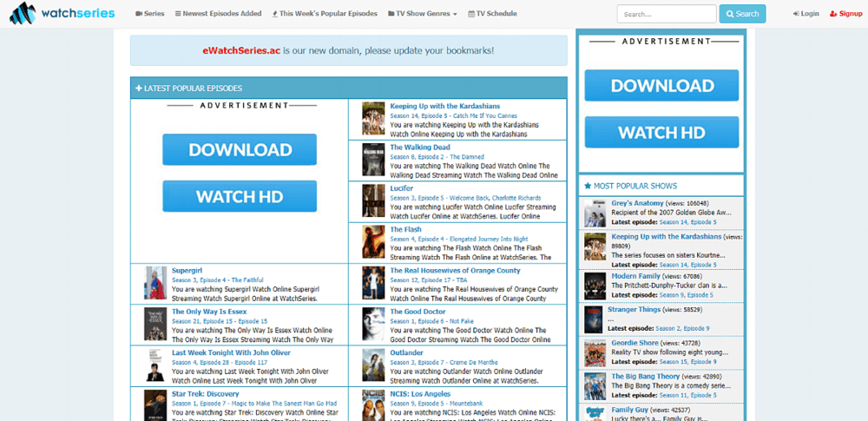Open The Walking Dead title link
This screenshot has height=421, width=868.
pyautogui.click(x=420, y=148)
